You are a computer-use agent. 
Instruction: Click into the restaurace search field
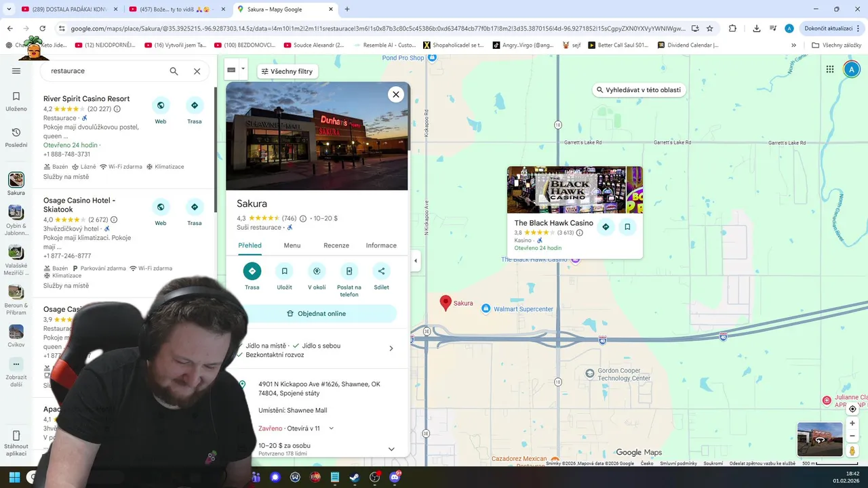105,70
